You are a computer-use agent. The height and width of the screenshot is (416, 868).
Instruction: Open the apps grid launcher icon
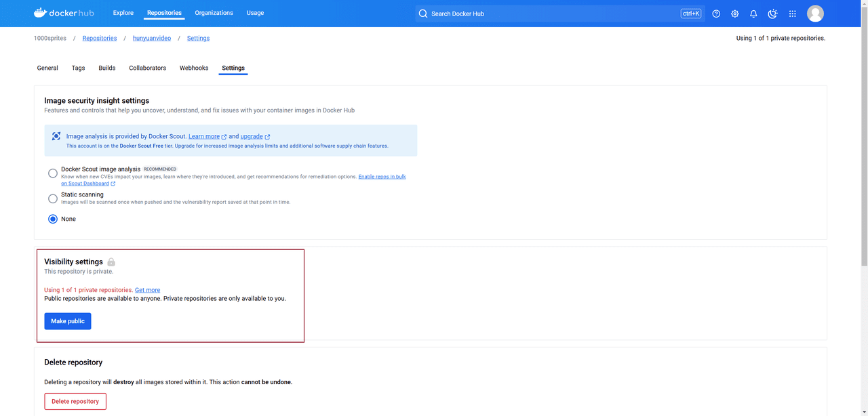click(792, 14)
